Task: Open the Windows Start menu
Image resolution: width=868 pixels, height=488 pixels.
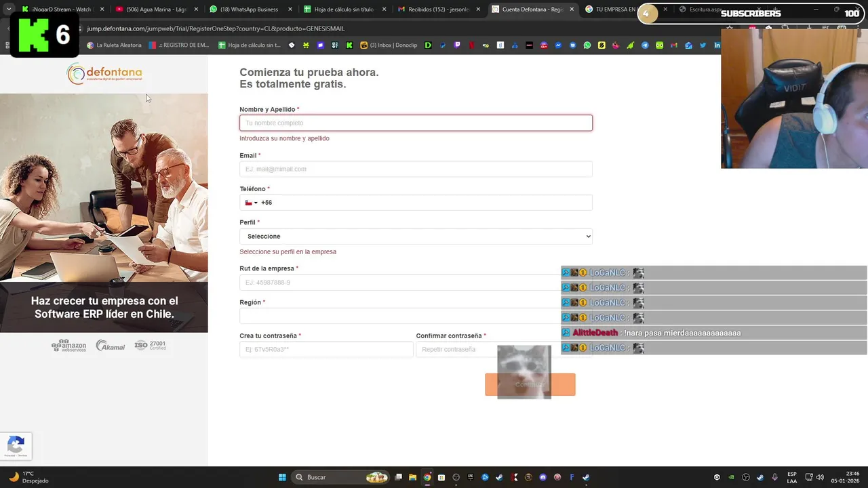Action: pos(281,477)
